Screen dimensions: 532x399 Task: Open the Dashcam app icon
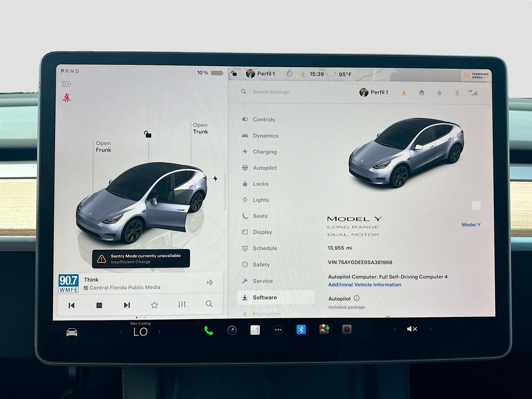click(347, 329)
